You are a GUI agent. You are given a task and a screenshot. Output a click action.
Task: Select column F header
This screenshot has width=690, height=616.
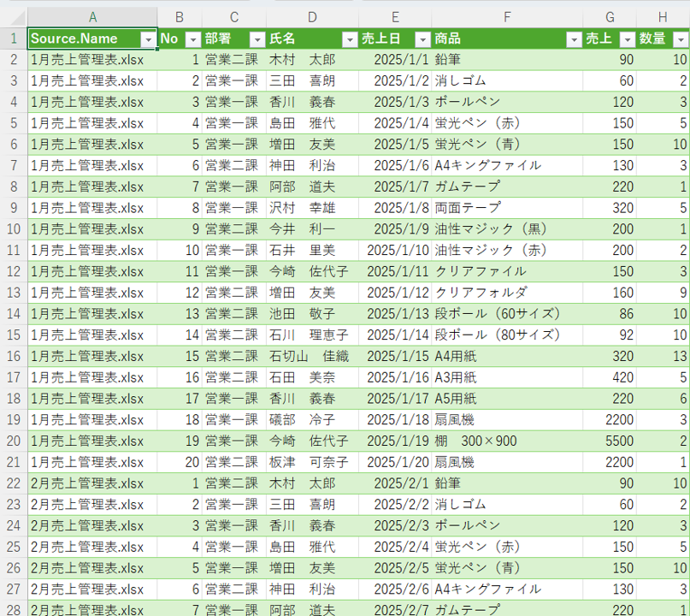[507, 18]
